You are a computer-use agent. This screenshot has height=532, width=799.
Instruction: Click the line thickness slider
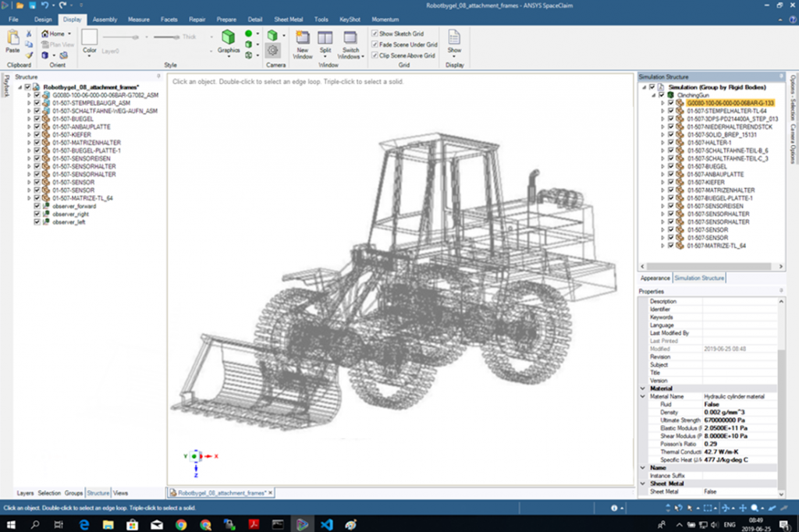[x=166, y=37]
